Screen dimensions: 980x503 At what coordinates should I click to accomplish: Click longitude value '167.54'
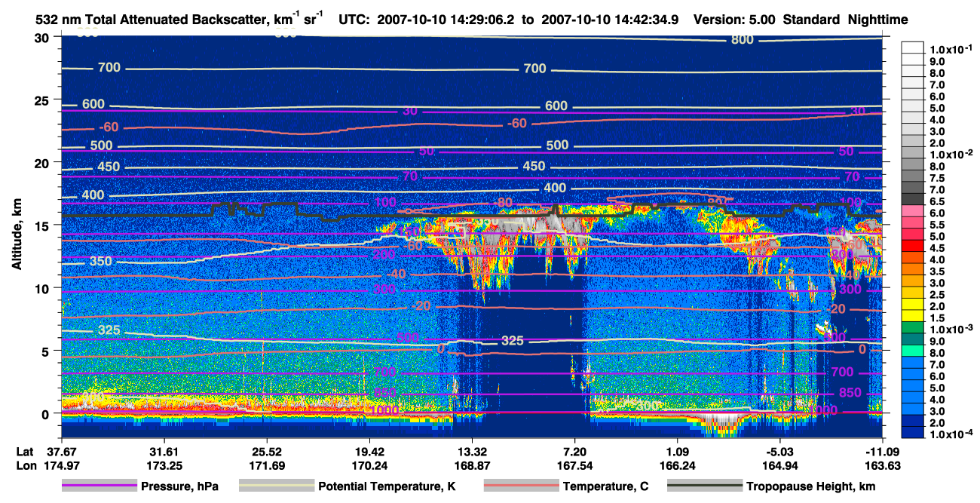[x=575, y=466]
